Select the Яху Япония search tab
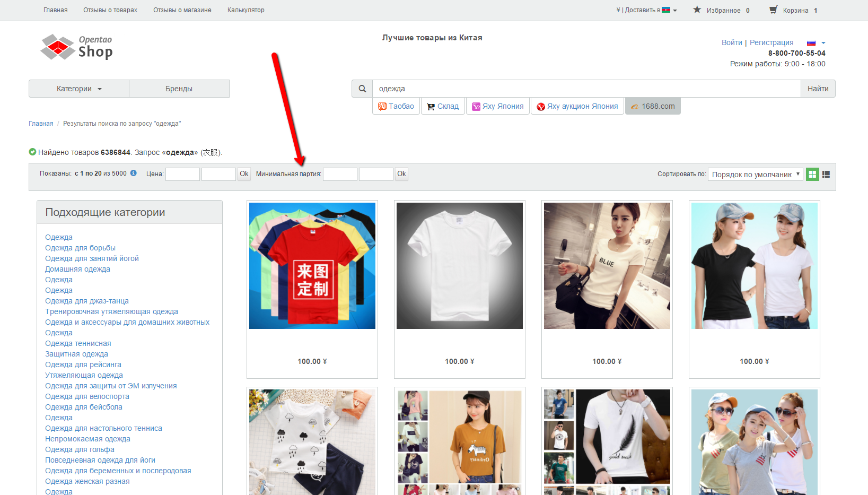Viewport: 868px width, 495px height. click(x=498, y=106)
